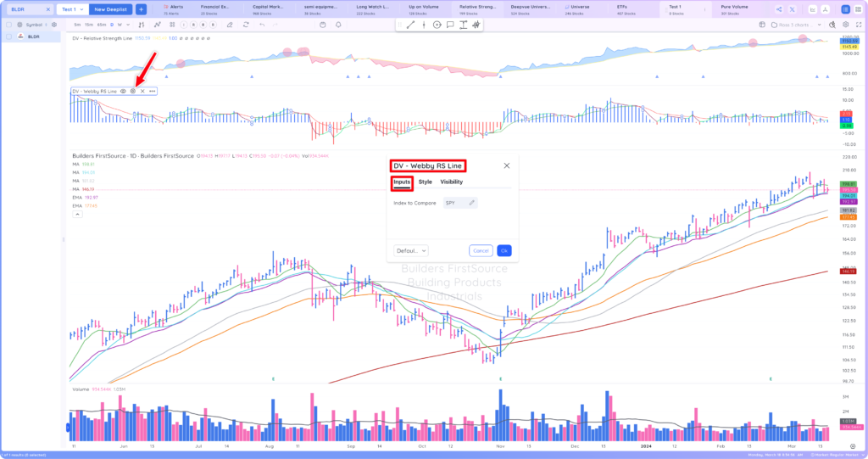Select the 65m timeframe
Screen dimensions: 868x459
coord(102,25)
